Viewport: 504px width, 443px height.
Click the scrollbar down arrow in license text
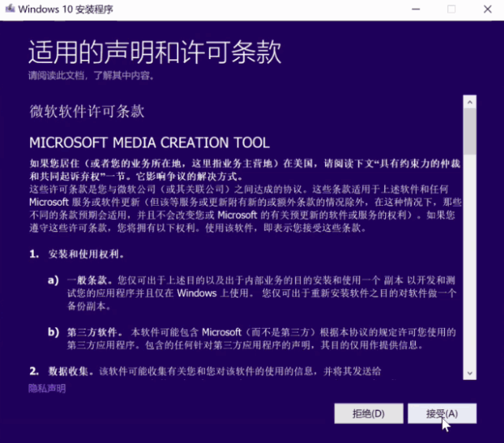(469, 373)
